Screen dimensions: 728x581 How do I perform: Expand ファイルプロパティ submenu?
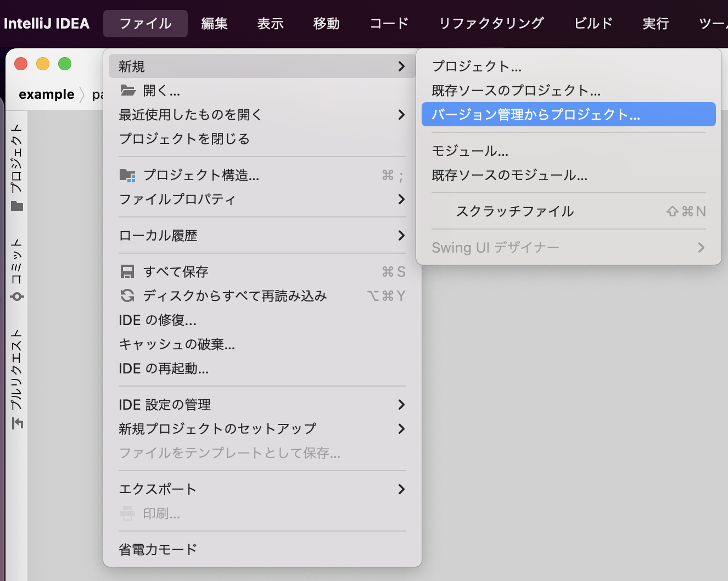[x=401, y=199]
